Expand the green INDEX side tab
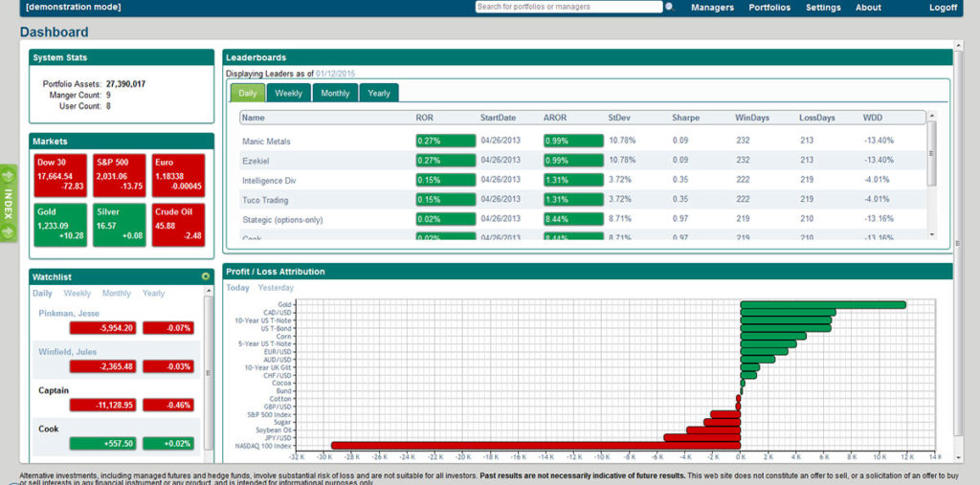 pyautogui.click(x=9, y=203)
